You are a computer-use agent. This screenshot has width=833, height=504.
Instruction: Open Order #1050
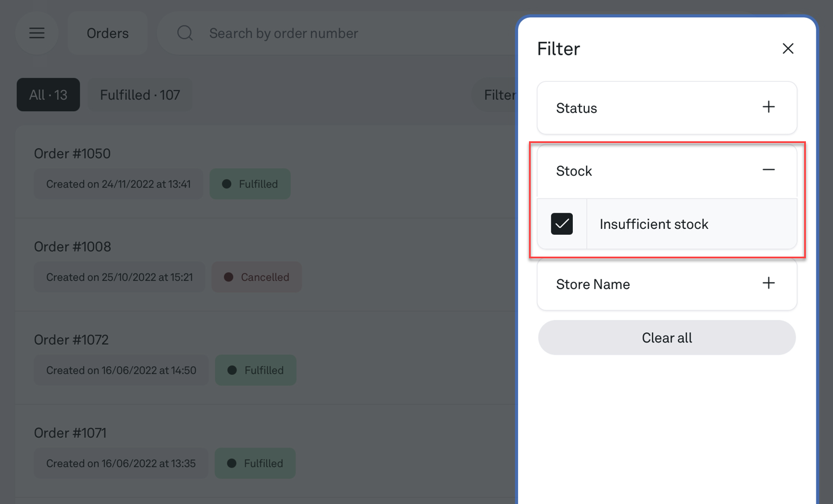[72, 153]
